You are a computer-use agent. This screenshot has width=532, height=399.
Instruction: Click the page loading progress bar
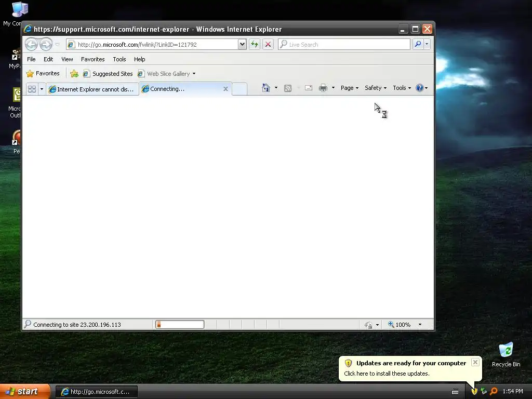click(180, 325)
